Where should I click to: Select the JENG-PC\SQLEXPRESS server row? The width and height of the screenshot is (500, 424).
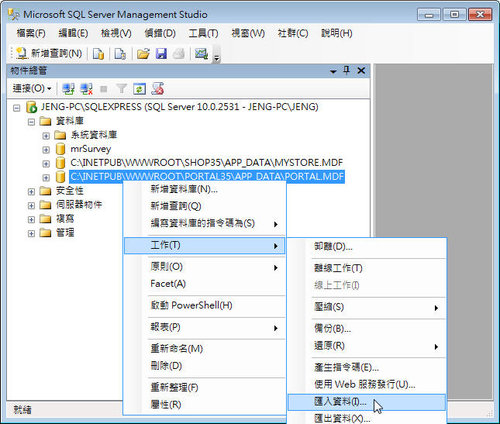click(179, 107)
